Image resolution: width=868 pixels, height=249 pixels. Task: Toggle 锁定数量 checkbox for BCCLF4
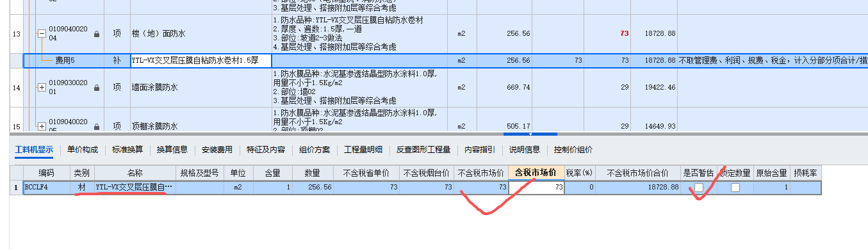735,188
